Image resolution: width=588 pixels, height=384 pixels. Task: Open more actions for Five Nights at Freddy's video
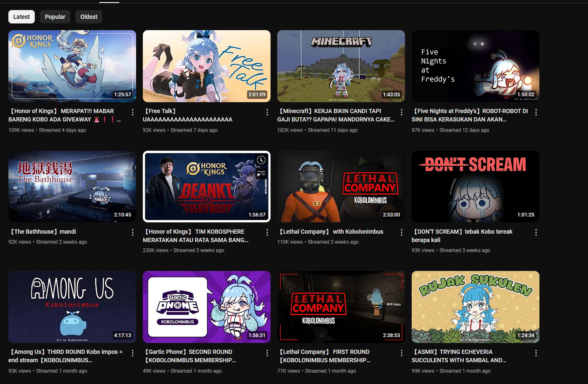[536, 112]
